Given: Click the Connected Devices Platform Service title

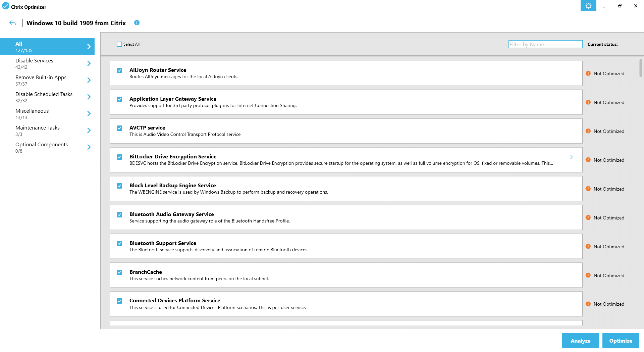Looking at the screenshot, I should [175, 301].
